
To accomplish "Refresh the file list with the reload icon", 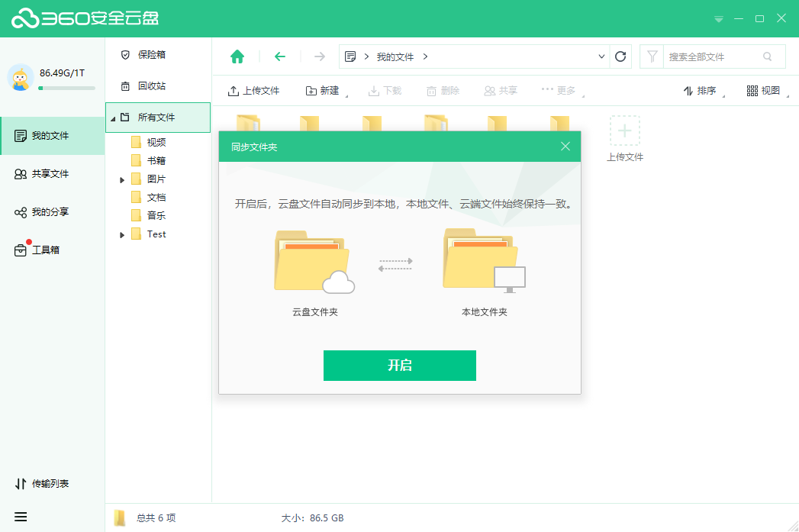I will click(620, 56).
